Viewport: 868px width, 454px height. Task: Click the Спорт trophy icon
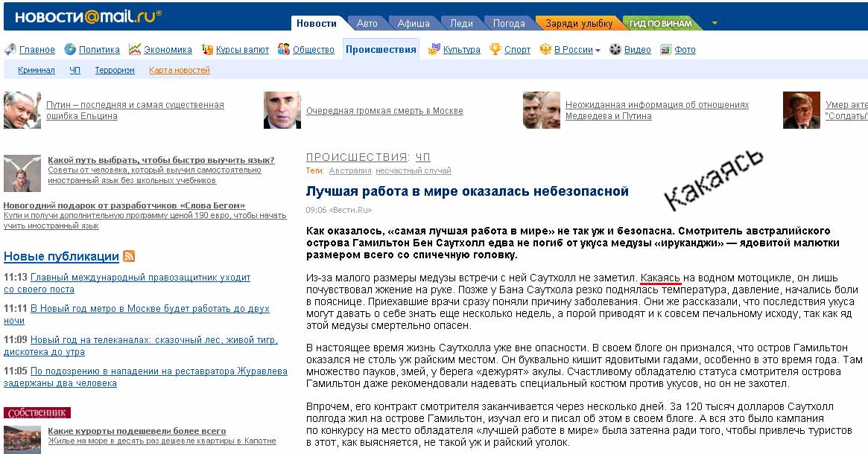pos(495,49)
